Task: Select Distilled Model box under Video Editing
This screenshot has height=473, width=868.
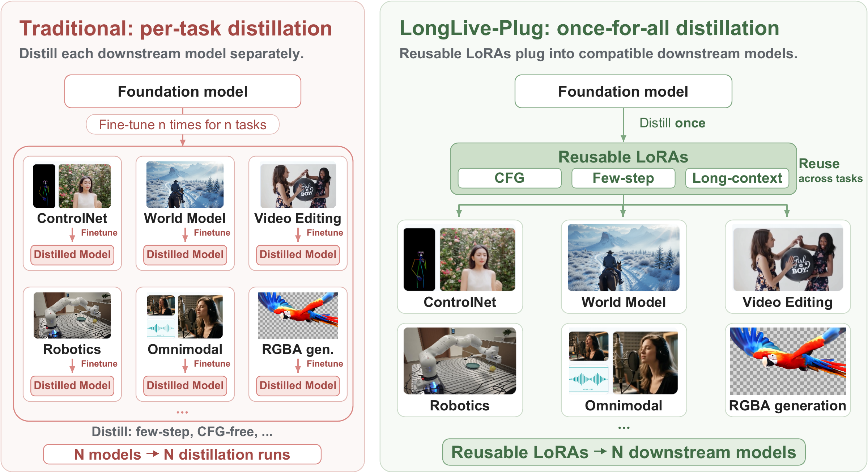Action: click(298, 255)
